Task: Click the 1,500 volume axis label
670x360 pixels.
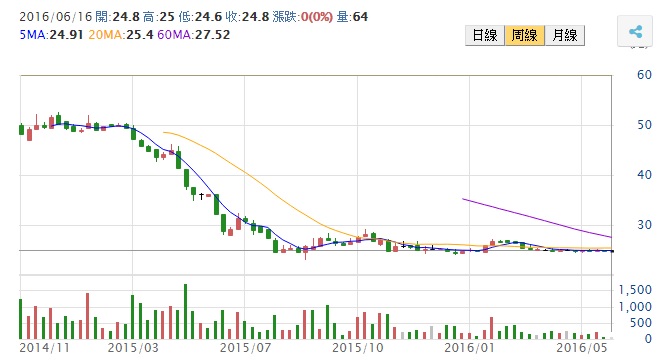Action: pos(635,290)
